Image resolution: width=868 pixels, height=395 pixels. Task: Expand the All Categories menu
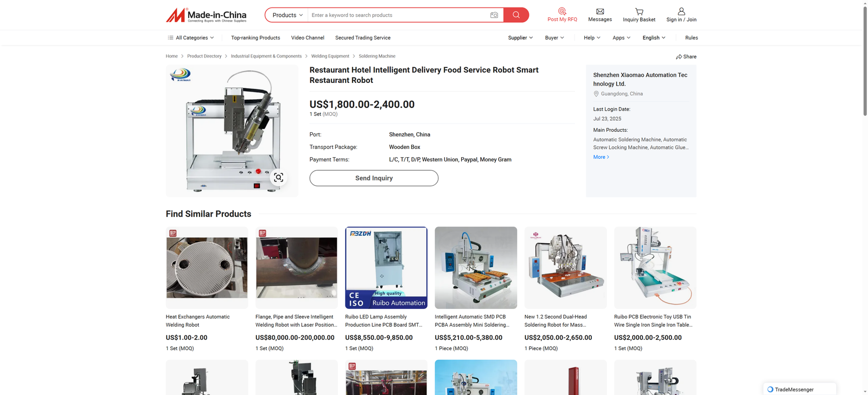click(x=191, y=38)
